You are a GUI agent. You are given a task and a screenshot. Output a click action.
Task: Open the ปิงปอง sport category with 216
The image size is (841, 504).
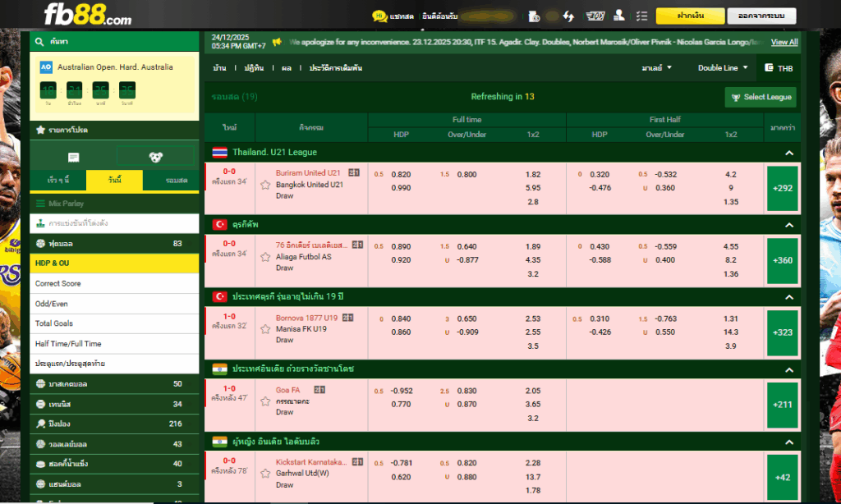click(114, 424)
